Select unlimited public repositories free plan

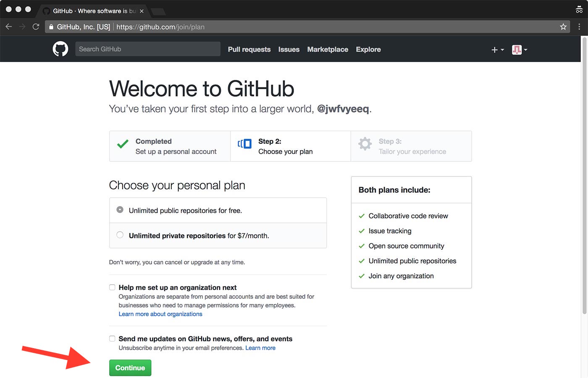click(x=120, y=210)
